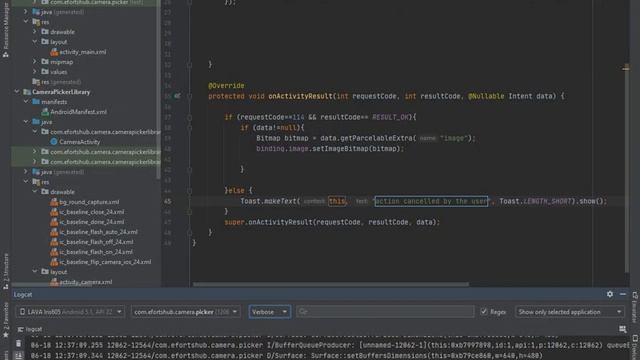Open AndroidManifest.xml in project tree
The width and height of the screenshot is (640, 360).
click(74, 112)
